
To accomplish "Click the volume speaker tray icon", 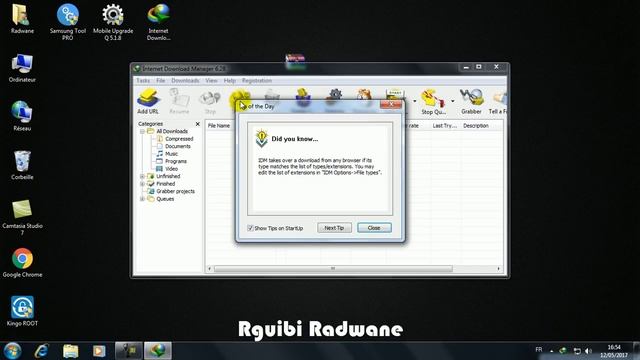I will tap(588, 351).
